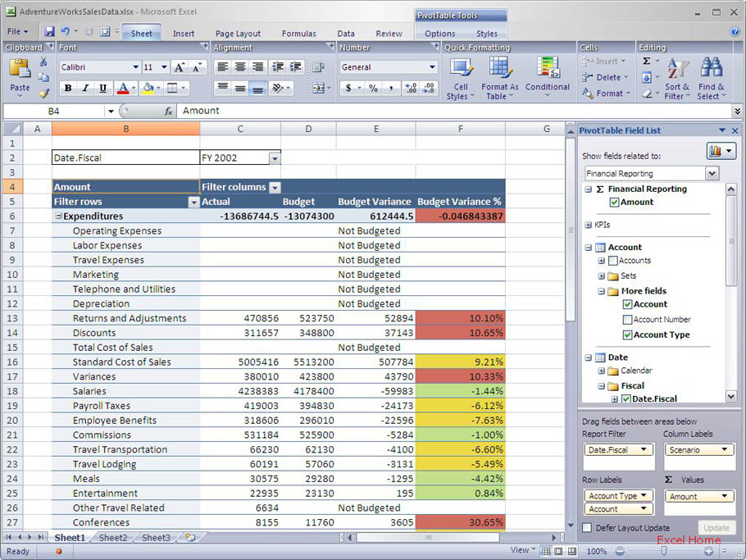Open Financial Reporting related fields dropdown
Image resolution: width=746 pixels, height=560 pixels.
(712, 173)
